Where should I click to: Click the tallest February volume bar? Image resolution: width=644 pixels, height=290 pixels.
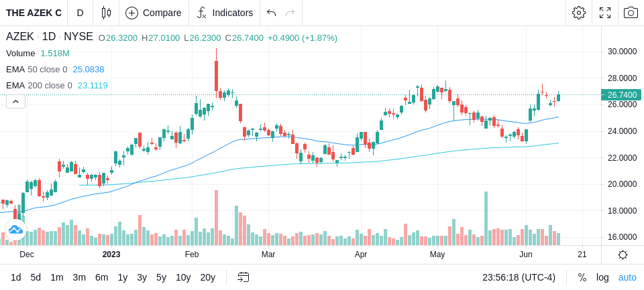coord(216,218)
